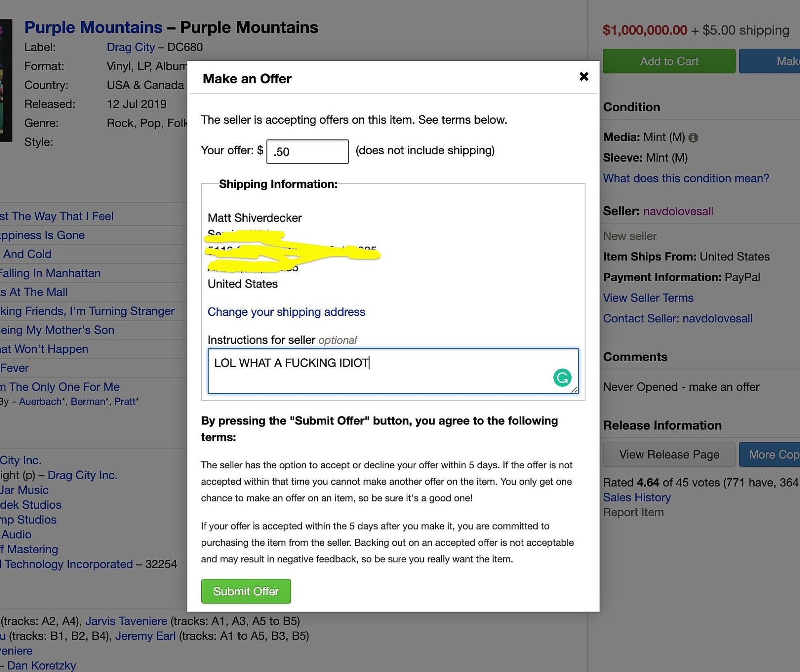Click Contact Seller: navdolovesall link
800x672 pixels.
pyautogui.click(x=677, y=319)
